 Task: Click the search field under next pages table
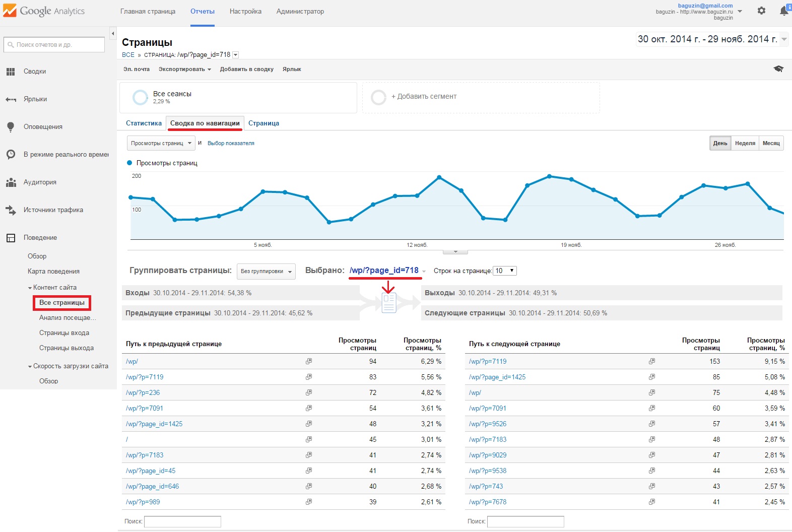[525, 521]
